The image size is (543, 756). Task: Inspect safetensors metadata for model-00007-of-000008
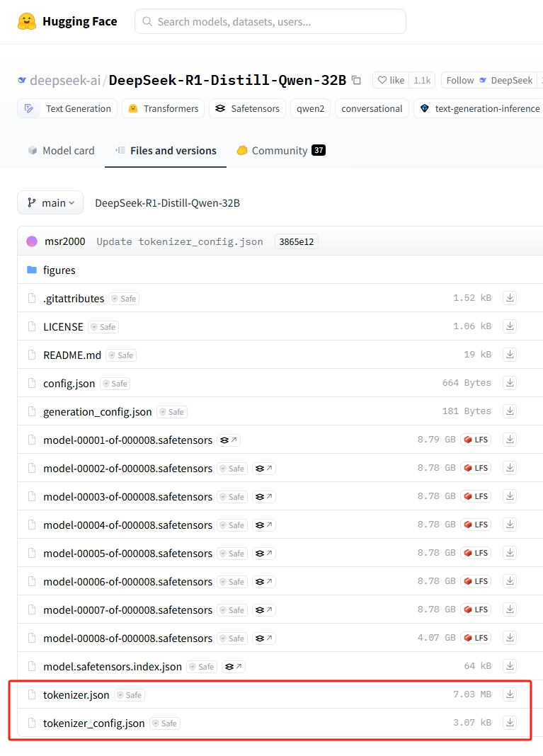pos(264,610)
